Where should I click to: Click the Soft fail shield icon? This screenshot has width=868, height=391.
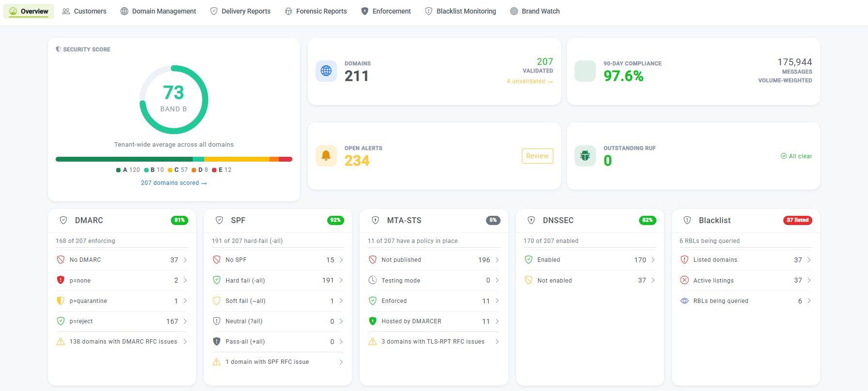point(217,301)
